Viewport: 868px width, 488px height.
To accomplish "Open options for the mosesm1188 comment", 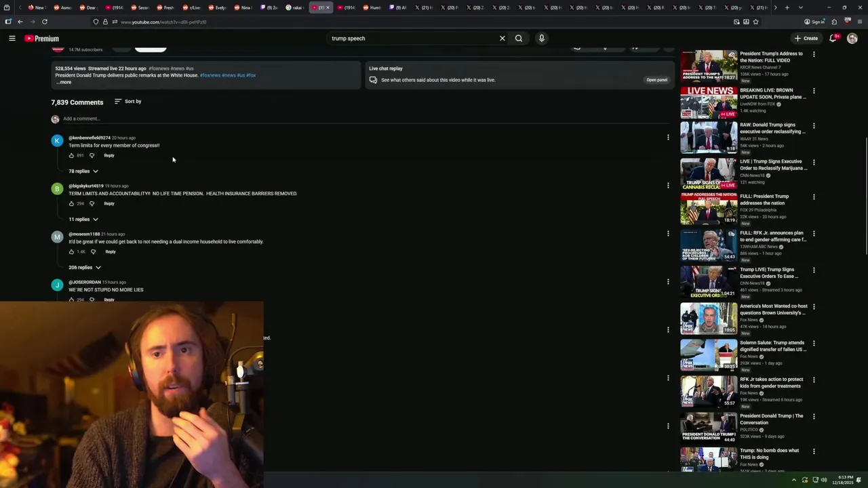I will [x=668, y=234].
